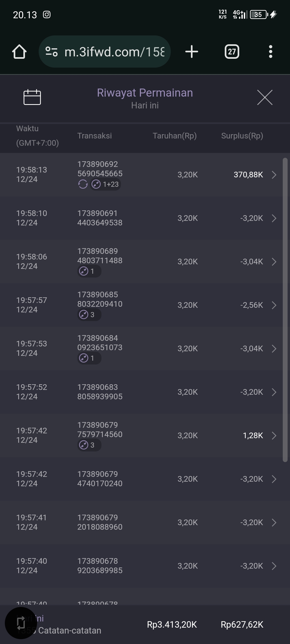Expand the -2,56K surplus row chevron
The image size is (290, 644).
[x=274, y=305]
